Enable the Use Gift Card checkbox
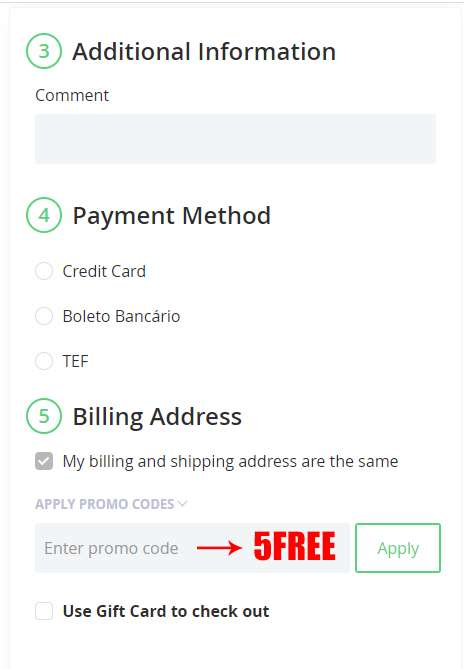Viewport: 464px width, 669px height. tap(44, 611)
